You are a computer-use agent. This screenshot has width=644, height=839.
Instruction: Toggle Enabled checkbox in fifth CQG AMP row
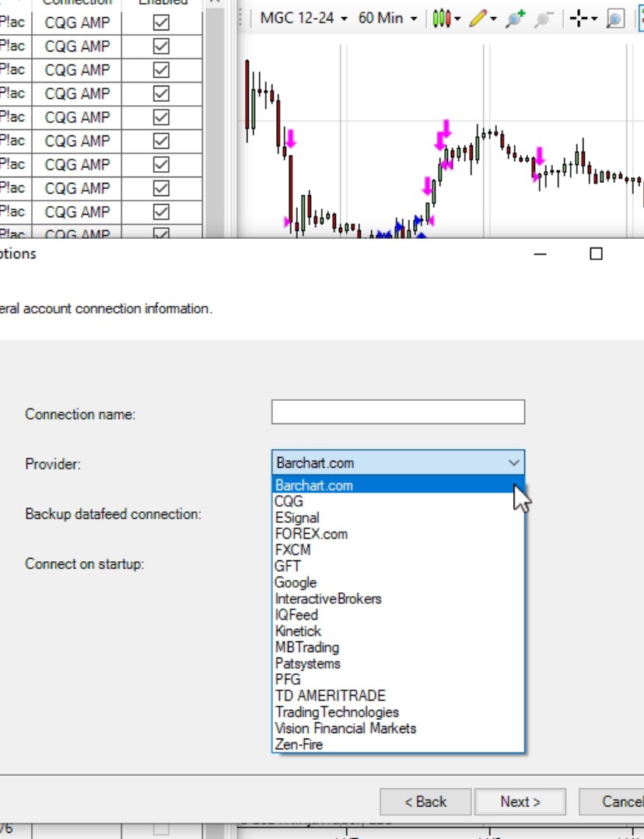click(161, 117)
